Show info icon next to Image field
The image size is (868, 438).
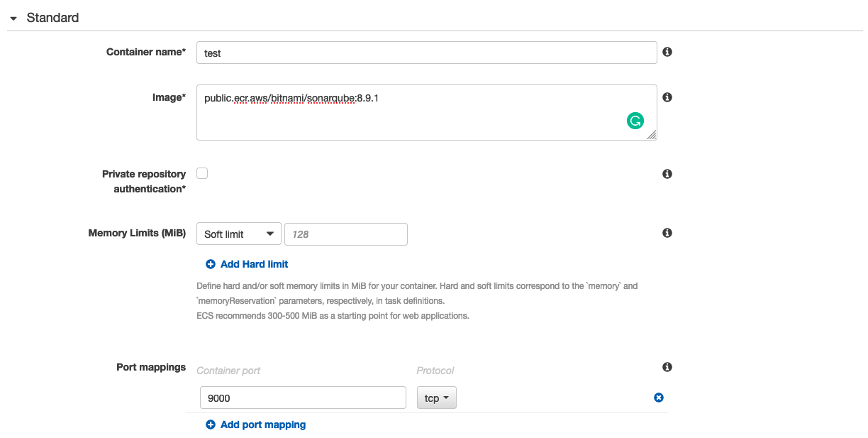667,97
